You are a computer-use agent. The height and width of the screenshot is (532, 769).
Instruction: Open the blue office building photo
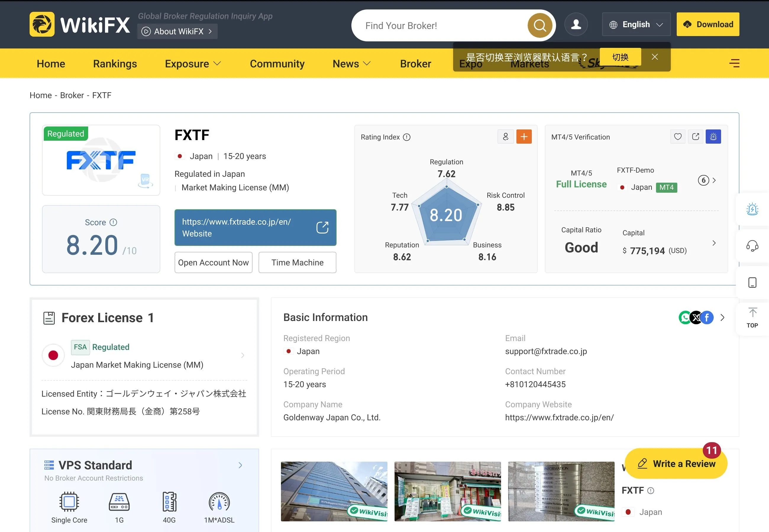tap(334, 492)
